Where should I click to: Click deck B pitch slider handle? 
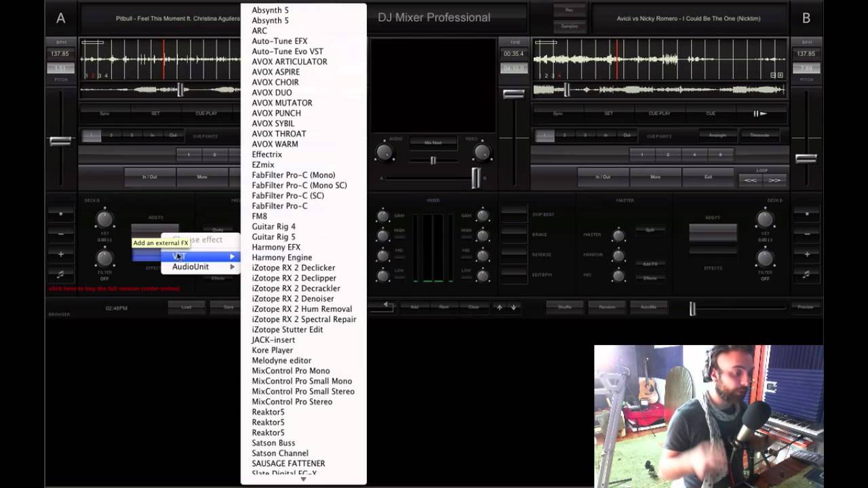click(x=806, y=159)
